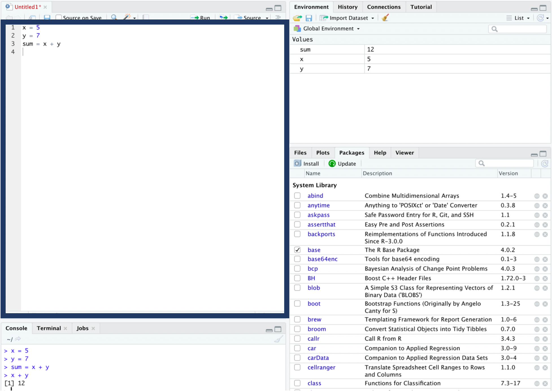Switch to the History tab
The image size is (552, 392).
point(347,7)
